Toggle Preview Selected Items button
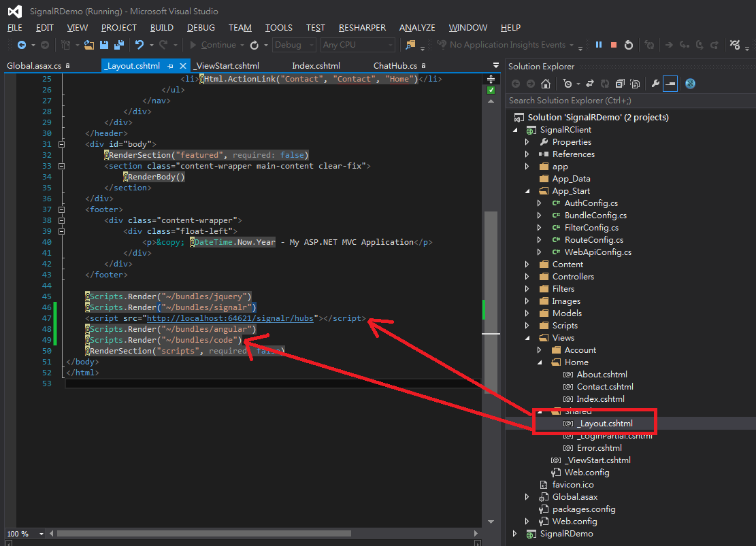Image resolution: width=756 pixels, height=546 pixels. (671, 84)
